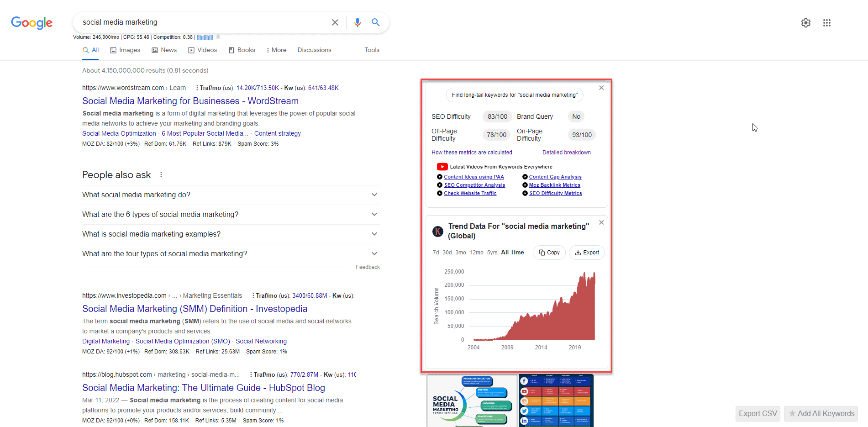Image resolution: width=868 pixels, height=427 pixels.
Task: Run the search via the magnifier icon
Action: (375, 22)
